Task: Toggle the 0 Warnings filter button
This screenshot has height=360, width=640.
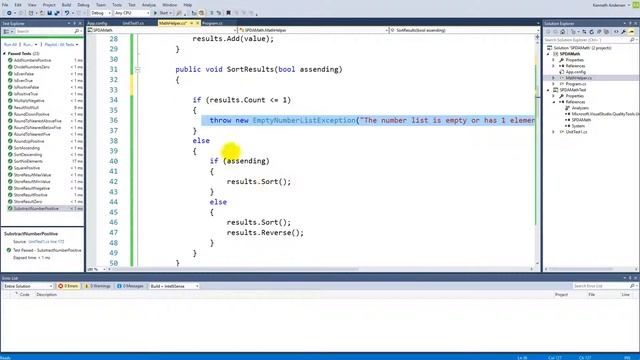Action: (98, 286)
